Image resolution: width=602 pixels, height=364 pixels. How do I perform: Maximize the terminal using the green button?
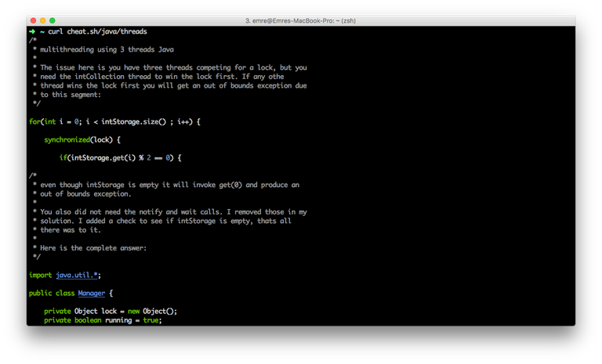coord(53,20)
